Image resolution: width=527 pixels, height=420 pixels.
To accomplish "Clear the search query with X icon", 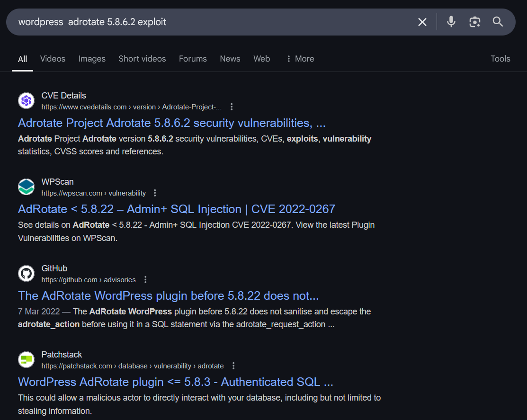I will pos(422,22).
